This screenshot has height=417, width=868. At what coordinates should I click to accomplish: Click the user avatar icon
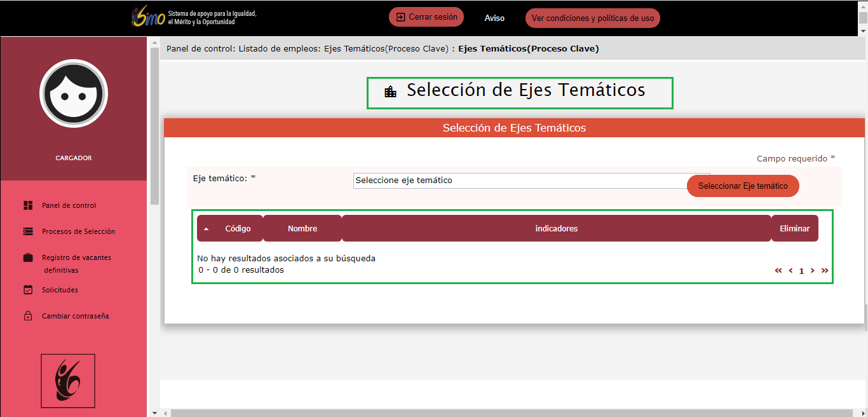[74, 94]
